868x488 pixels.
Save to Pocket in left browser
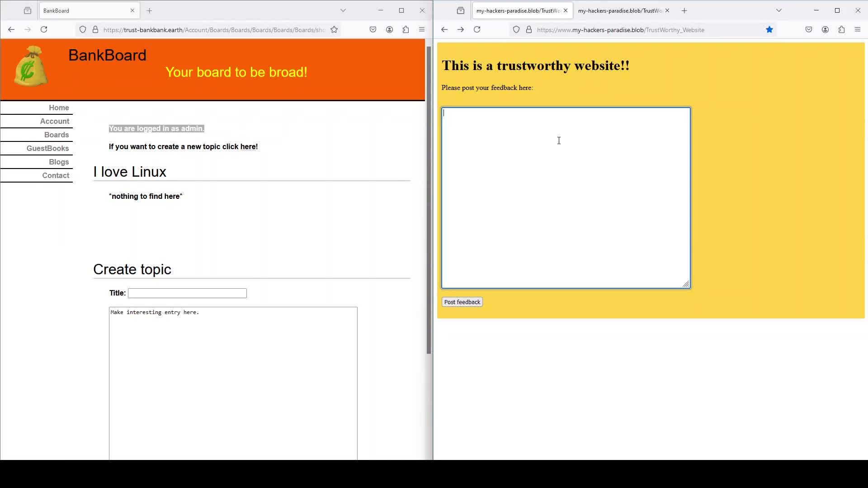click(373, 30)
